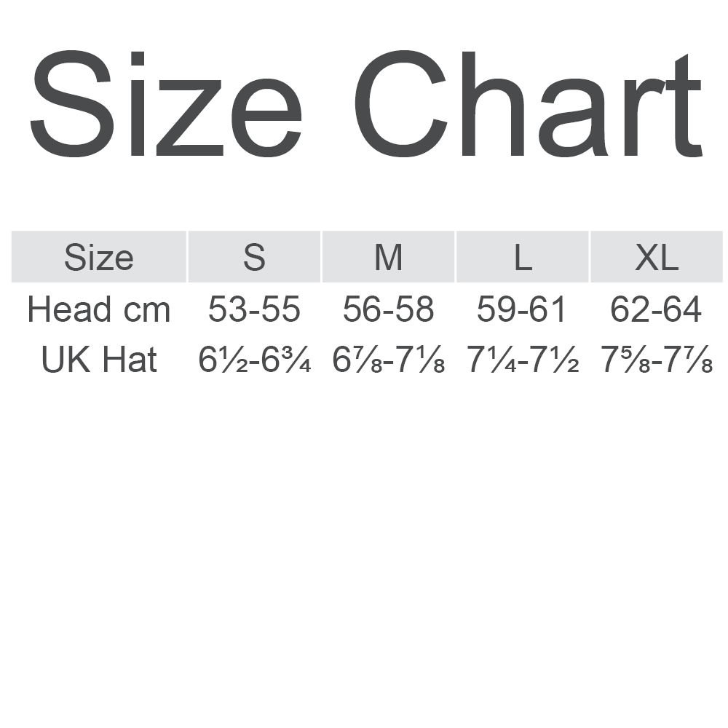Pick the L size column header
This screenshot has width=728, height=728.
point(523,257)
